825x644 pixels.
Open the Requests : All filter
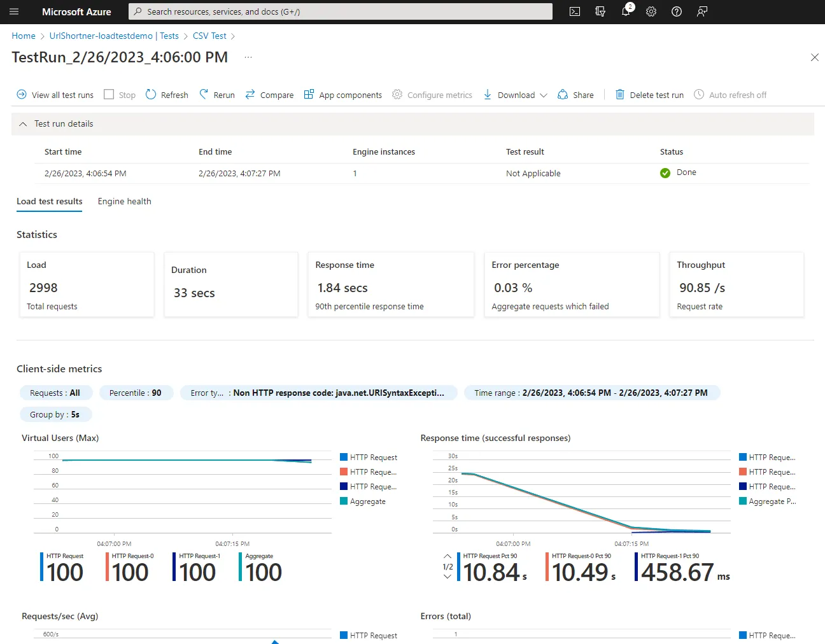[x=56, y=393]
